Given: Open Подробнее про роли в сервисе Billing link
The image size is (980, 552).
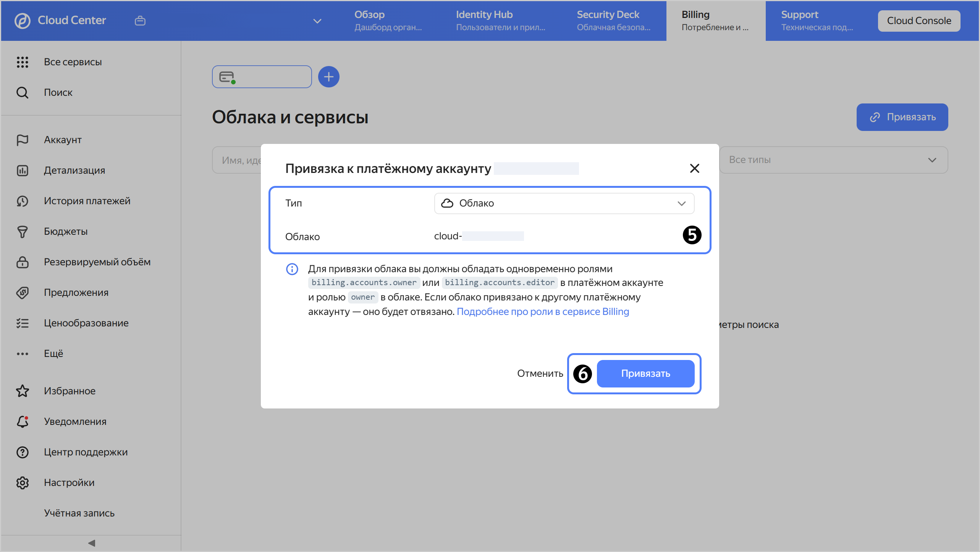Looking at the screenshot, I should (x=543, y=312).
